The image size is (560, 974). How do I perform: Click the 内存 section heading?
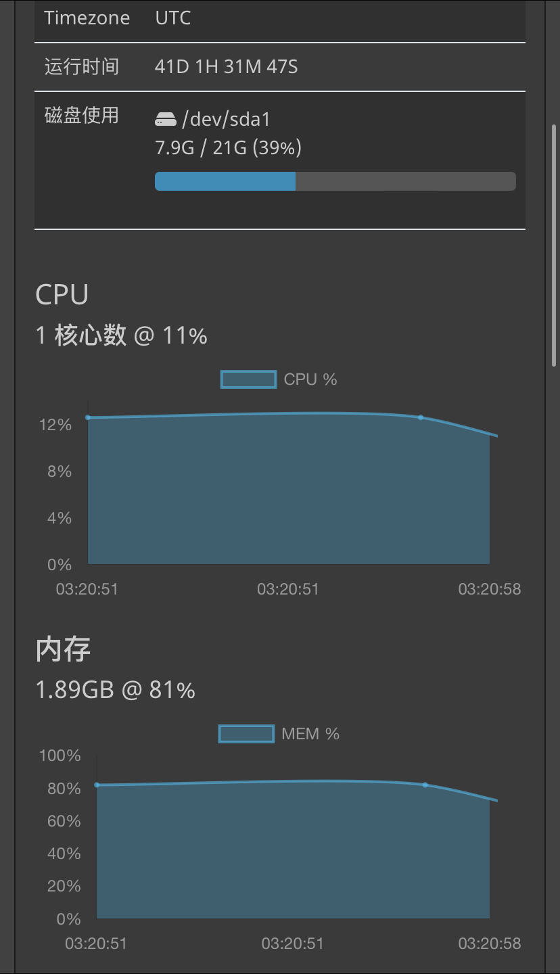tap(63, 649)
